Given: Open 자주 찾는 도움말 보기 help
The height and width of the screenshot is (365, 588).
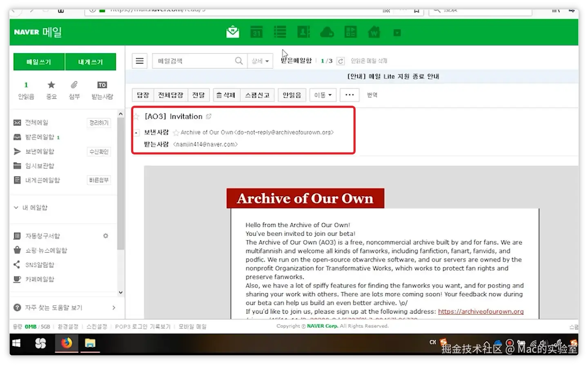Looking at the screenshot, I should pos(53,307).
